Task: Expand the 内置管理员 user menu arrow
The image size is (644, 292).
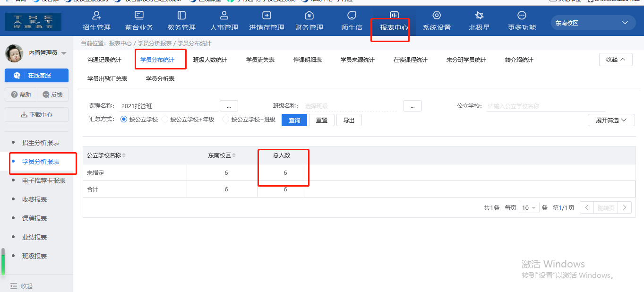Action: click(64, 53)
